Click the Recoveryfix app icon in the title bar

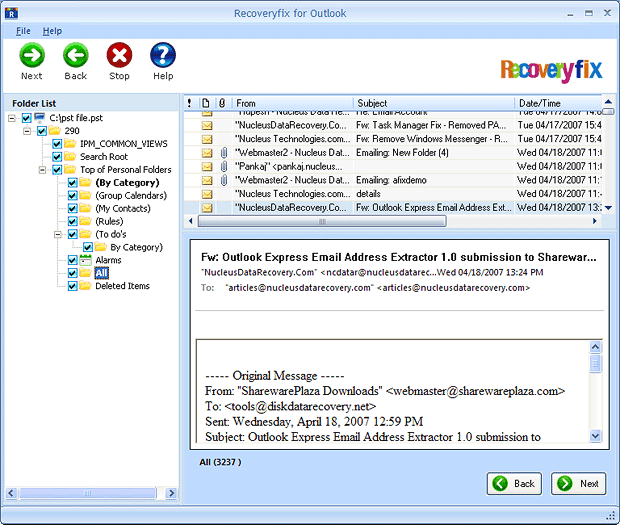tap(11, 13)
